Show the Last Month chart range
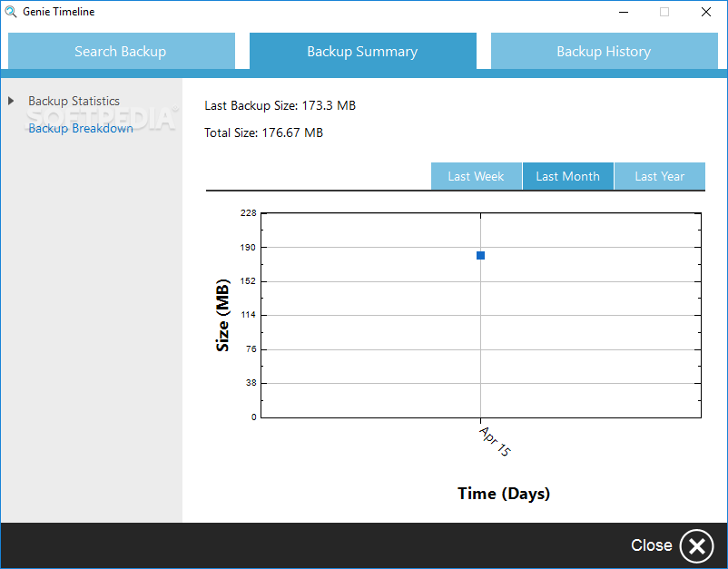This screenshot has height=569, width=728. tap(568, 176)
